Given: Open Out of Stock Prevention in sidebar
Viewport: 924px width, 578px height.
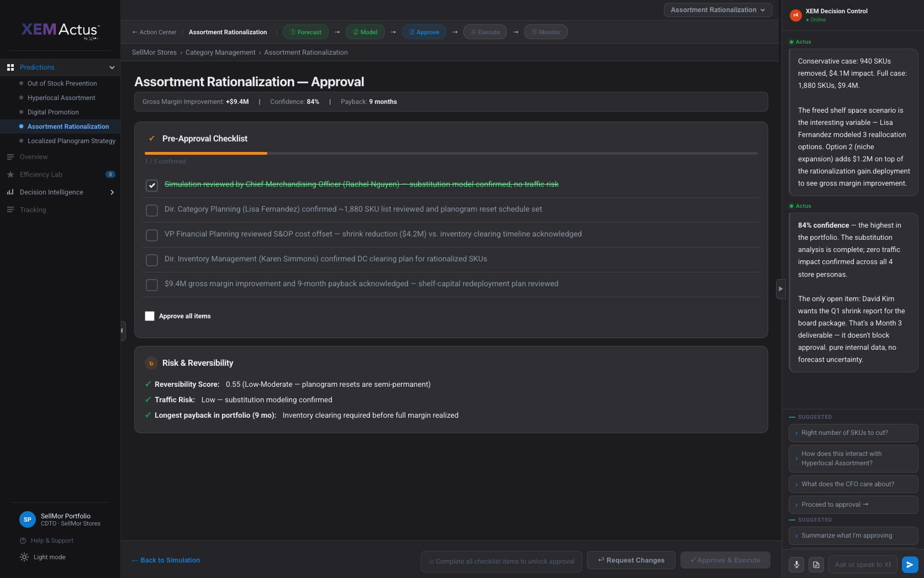Looking at the screenshot, I should [x=62, y=83].
